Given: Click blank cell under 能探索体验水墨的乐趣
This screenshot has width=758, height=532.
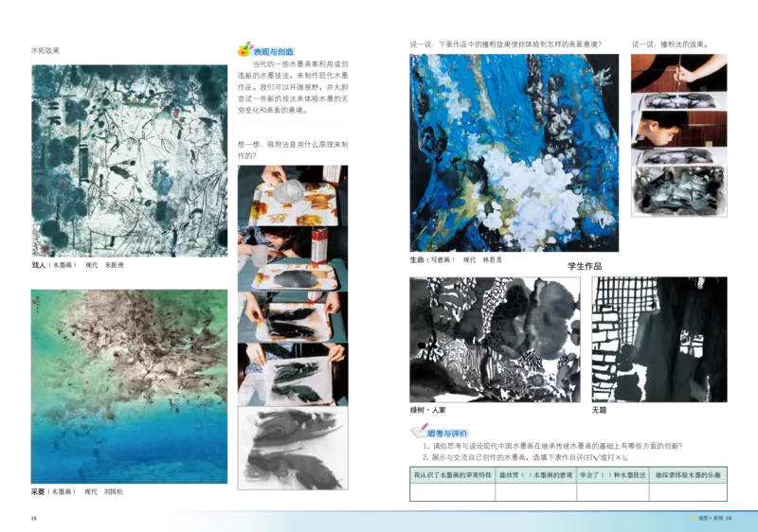Looking at the screenshot, I should (x=688, y=492).
